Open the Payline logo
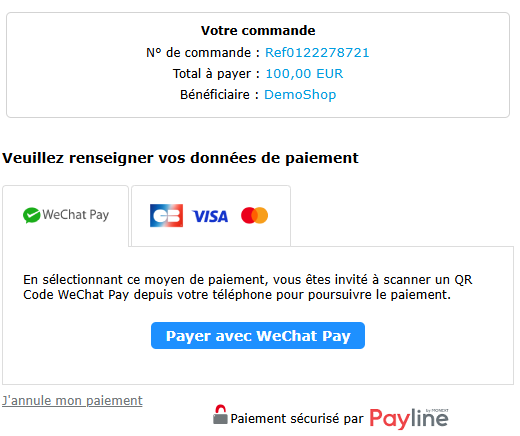This screenshot has height=436, width=520. point(409,418)
